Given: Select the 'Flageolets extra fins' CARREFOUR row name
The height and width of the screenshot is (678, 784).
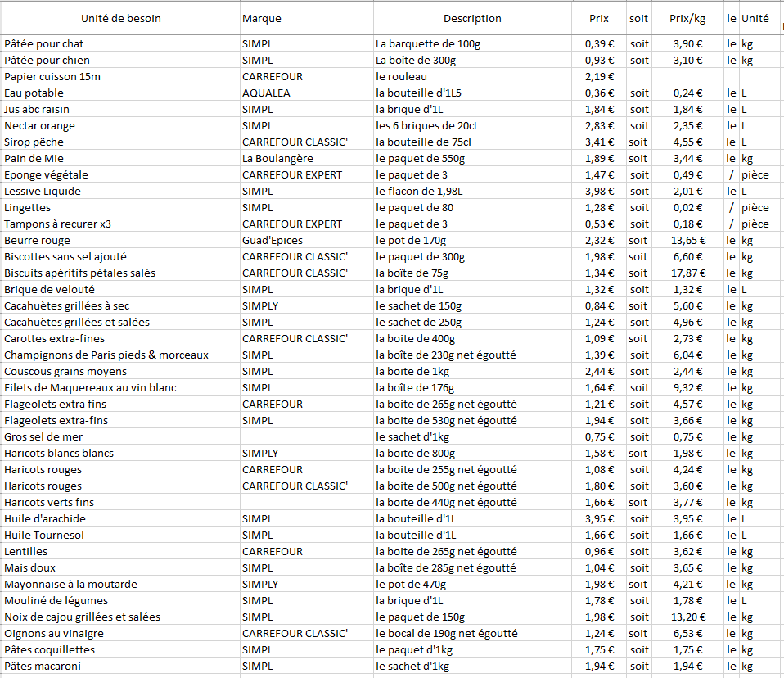Looking at the screenshot, I should [121, 405].
